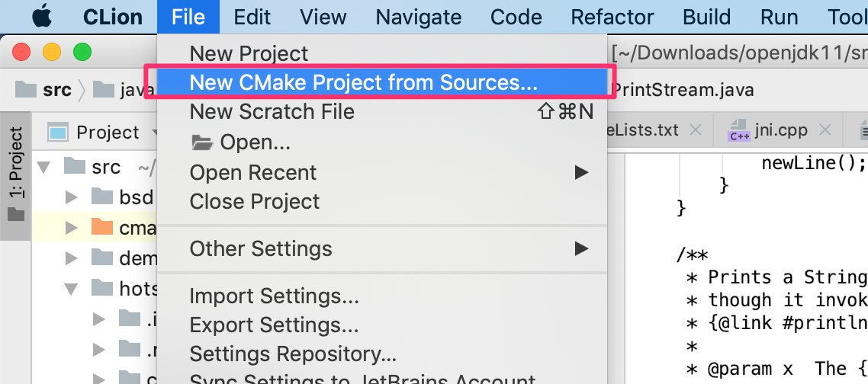Click Close Project in File menu
The width and height of the screenshot is (868, 384).
click(x=255, y=202)
